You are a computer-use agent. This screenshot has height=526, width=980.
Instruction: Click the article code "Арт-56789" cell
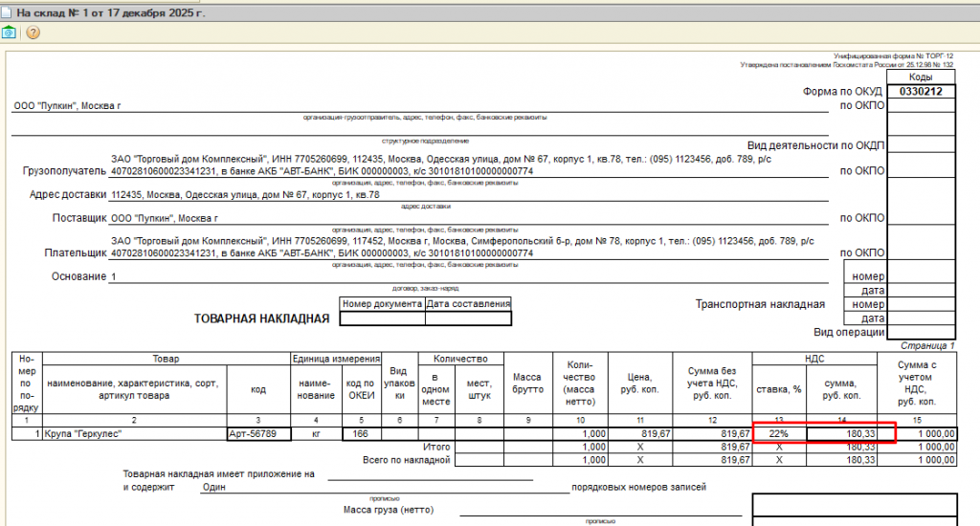pyautogui.click(x=258, y=433)
